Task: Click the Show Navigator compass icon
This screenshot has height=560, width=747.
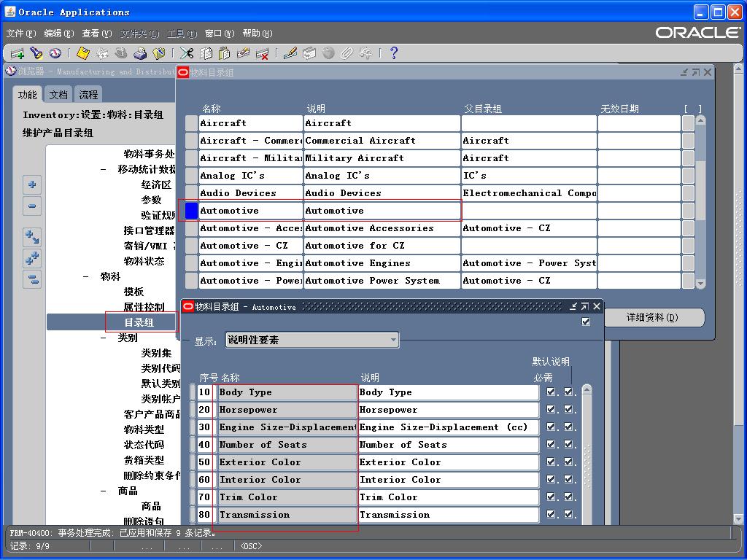Action: click(55, 53)
